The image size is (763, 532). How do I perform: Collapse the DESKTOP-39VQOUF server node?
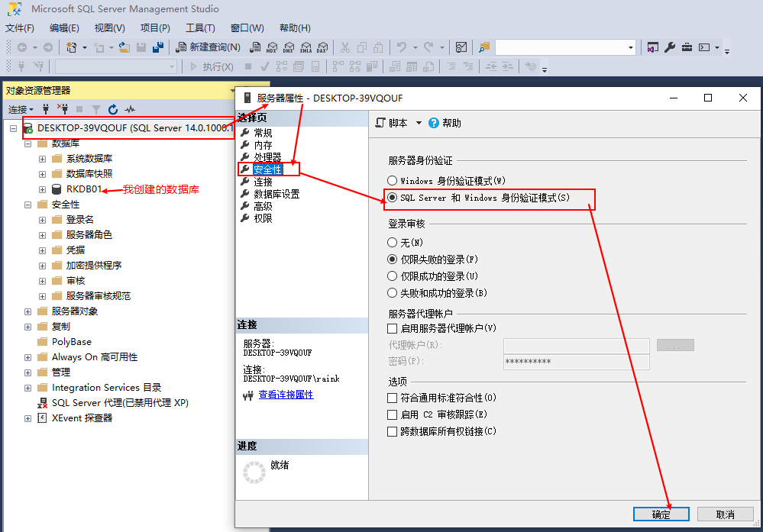pyautogui.click(x=14, y=128)
